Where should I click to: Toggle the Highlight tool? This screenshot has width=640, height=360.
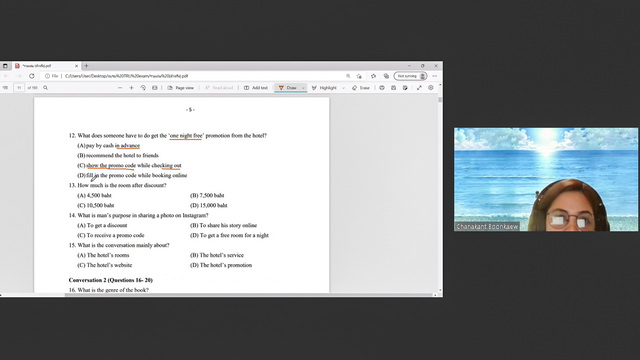324,88
